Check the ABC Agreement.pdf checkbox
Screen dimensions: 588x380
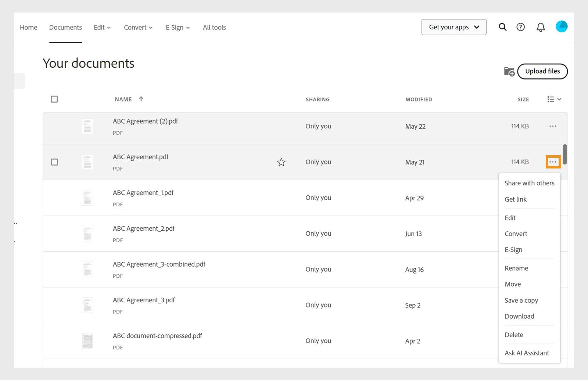[x=54, y=162]
